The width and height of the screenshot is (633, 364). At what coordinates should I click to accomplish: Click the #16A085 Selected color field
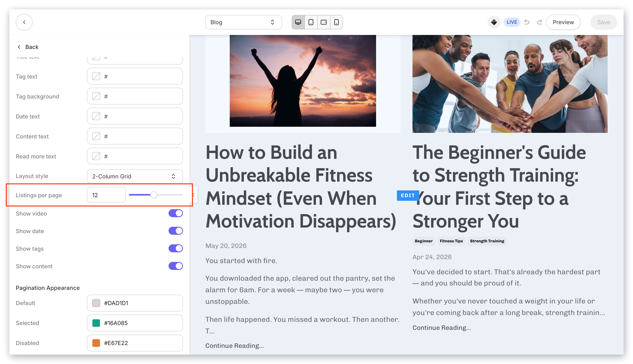click(135, 323)
